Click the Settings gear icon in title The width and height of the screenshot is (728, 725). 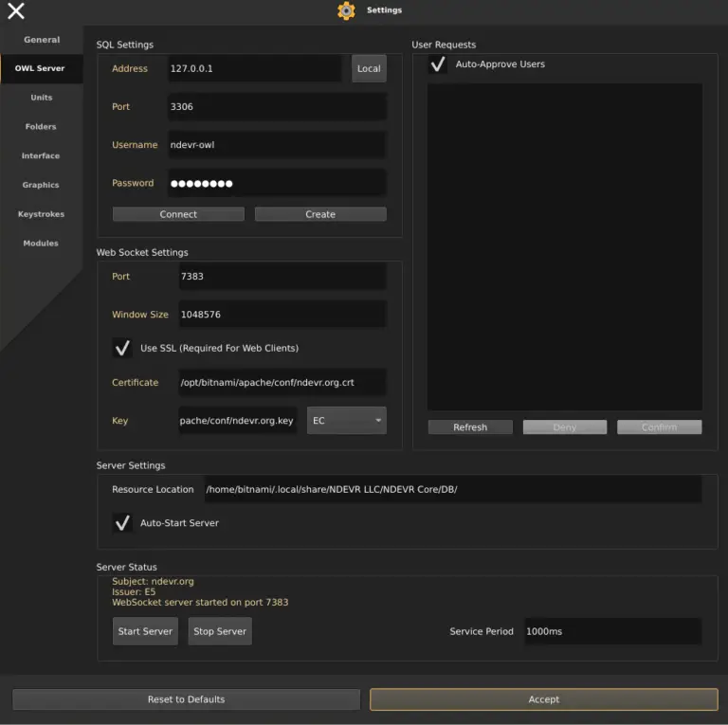(x=347, y=10)
